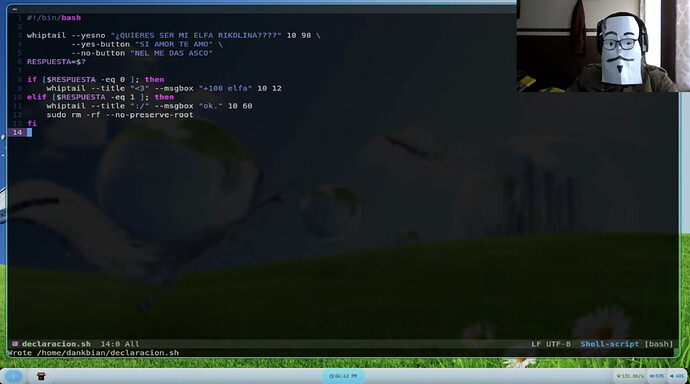Click the 'fi' keyword on line 13

tap(32, 124)
